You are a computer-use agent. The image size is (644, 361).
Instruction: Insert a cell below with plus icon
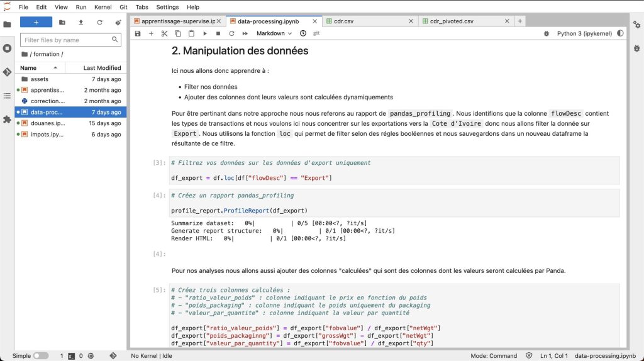click(151, 33)
